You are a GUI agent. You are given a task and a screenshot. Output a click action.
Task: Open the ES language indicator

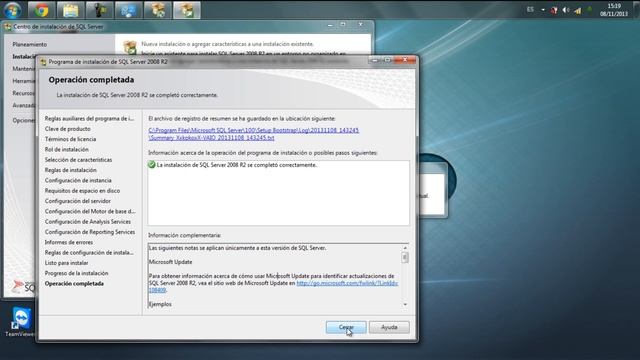coord(530,9)
